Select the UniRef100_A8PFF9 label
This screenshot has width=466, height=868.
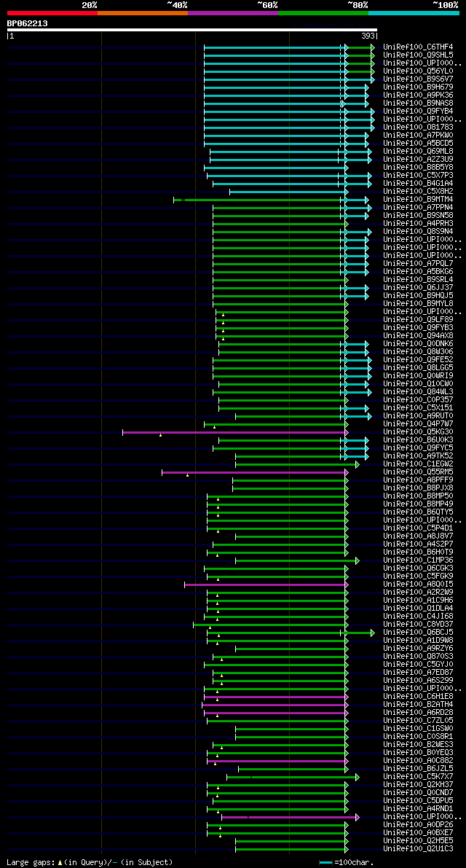(418, 480)
